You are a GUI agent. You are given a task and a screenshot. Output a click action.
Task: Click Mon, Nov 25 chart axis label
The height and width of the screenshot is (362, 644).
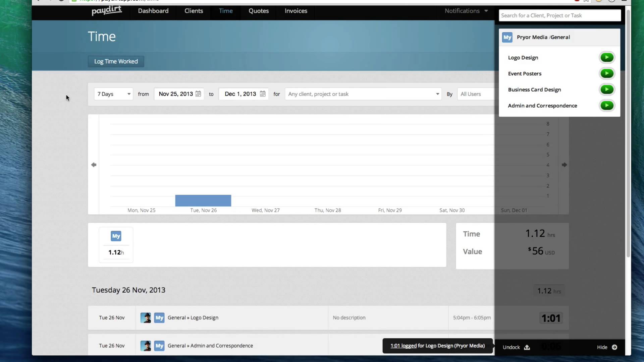(142, 210)
